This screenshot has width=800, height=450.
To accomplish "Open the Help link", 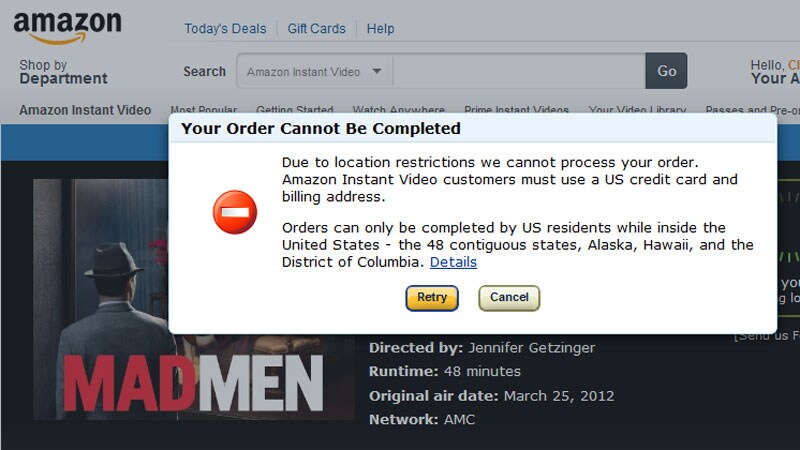I will (381, 29).
